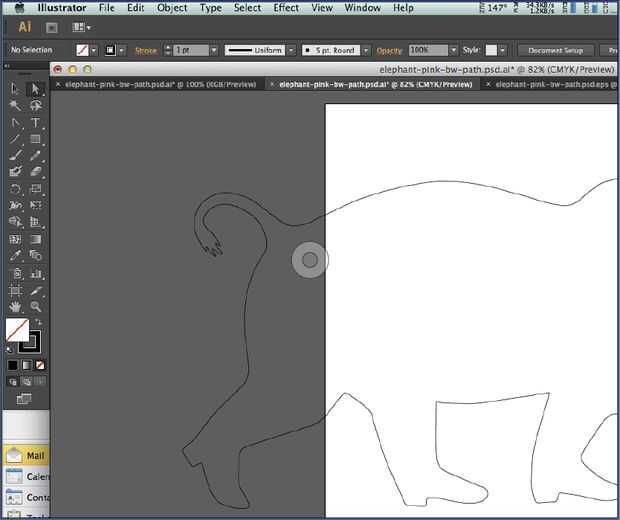Viewport: 620px width, 520px height.
Task: Select the Magic Wand tool
Action: click(16, 105)
